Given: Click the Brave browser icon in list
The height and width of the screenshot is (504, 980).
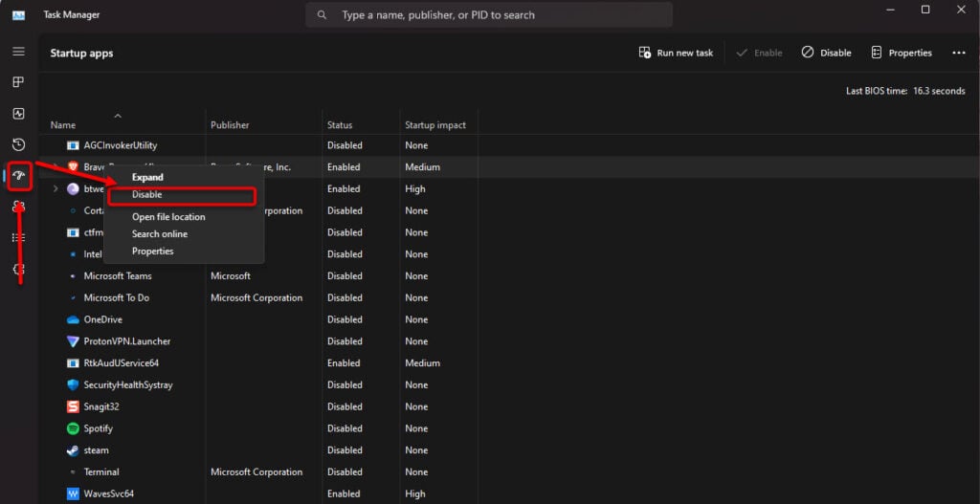Looking at the screenshot, I should [73, 166].
